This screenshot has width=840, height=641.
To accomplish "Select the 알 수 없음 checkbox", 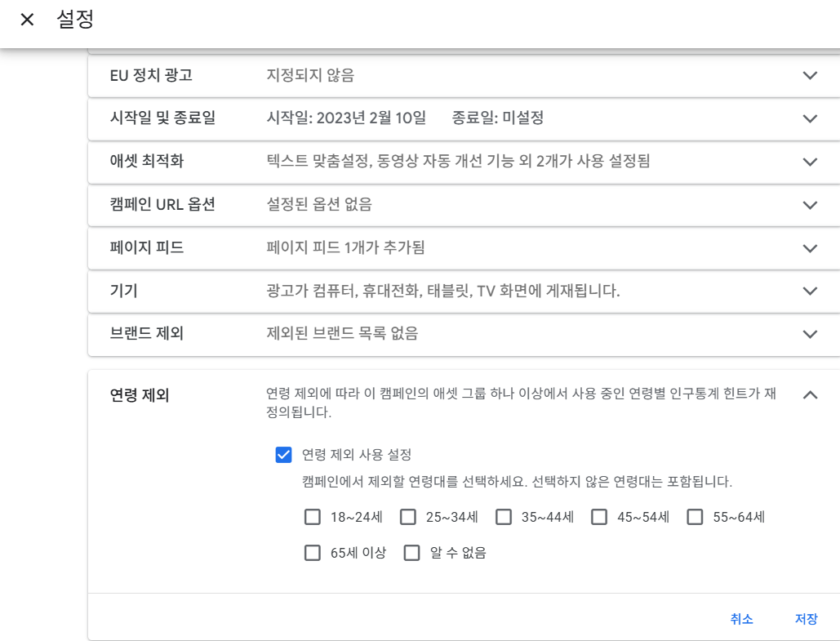I will (412, 553).
